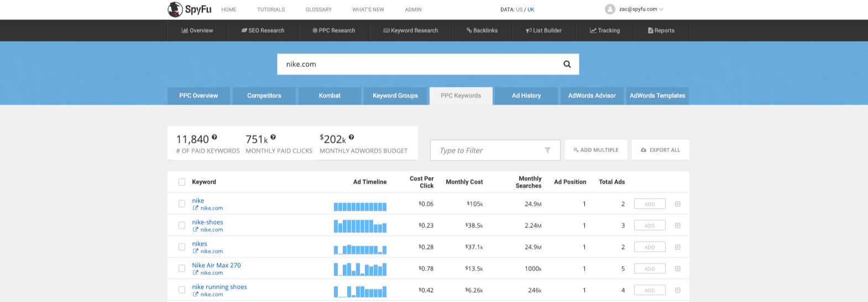Click ADD button for nike-shoes keyword
The width and height of the screenshot is (868, 302).
click(650, 226)
